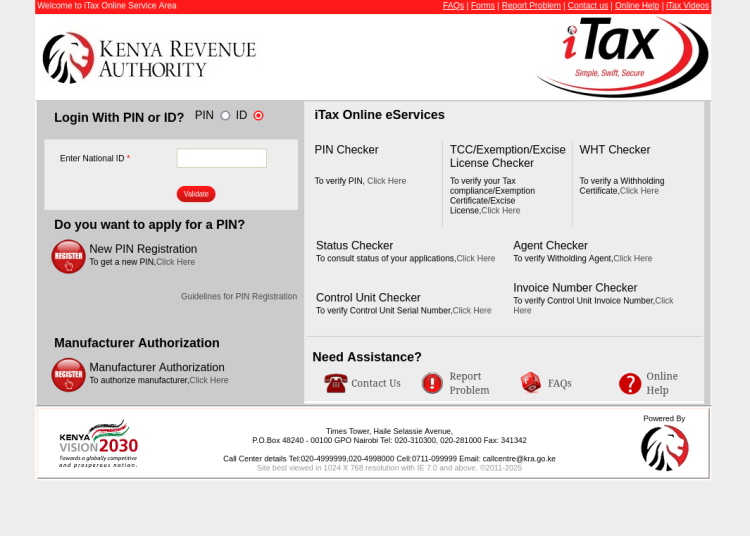Click the Manufacturer Authorization register icon
The height and width of the screenshot is (536, 750).
pyautogui.click(x=68, y=375)
